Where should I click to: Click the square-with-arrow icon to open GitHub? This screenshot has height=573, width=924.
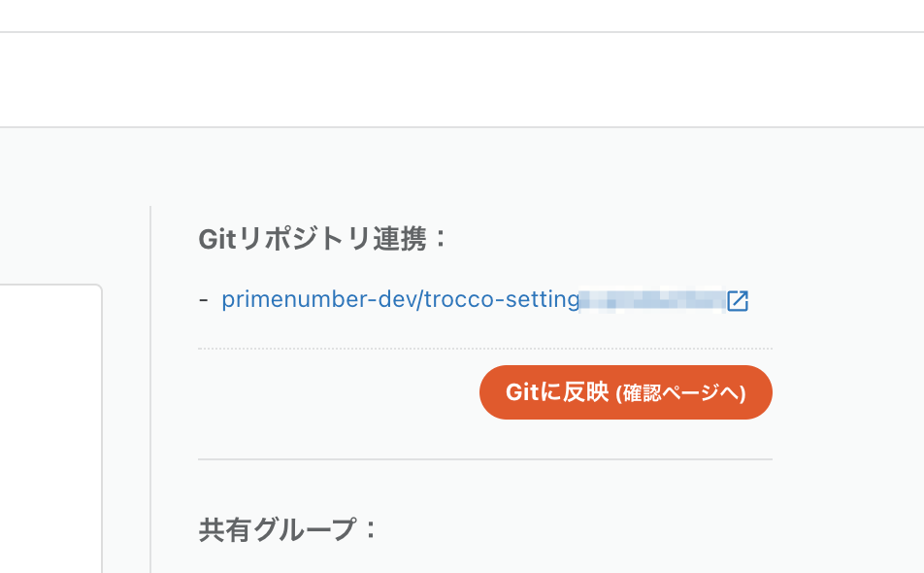click(738, 301)
